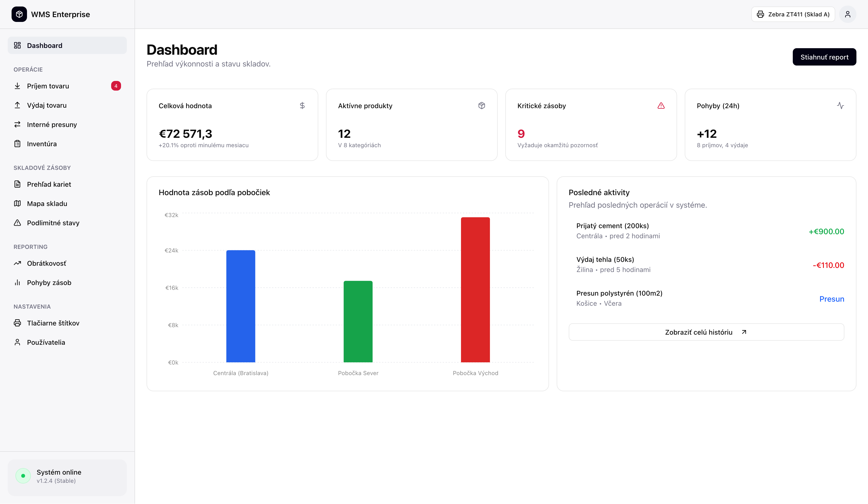Viewport: 868px width, 504px height.
Task: Click the activity pulse icon on Pohyby card
Action: pos(840,106)
